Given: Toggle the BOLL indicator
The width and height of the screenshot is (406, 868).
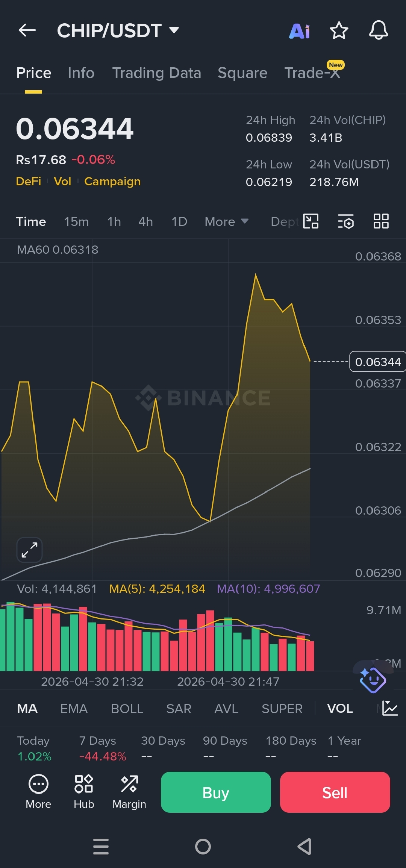Looking at the screenshot, I should click(127, 708).
